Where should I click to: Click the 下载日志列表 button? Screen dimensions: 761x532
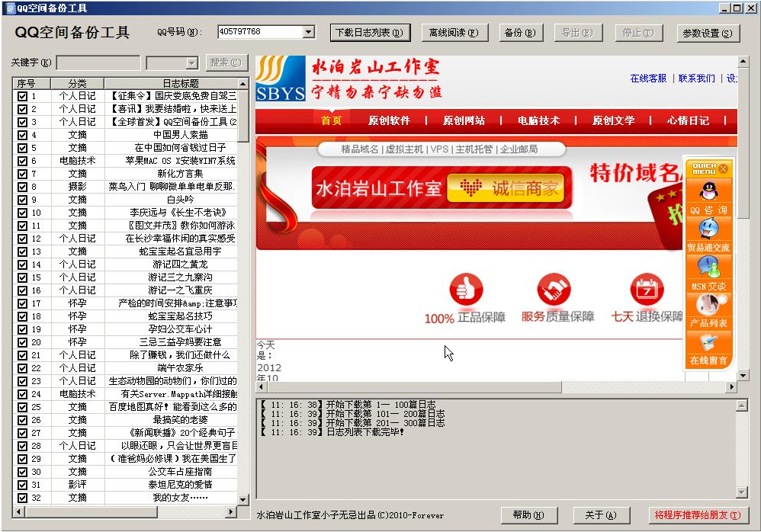(x=370, y=33)
